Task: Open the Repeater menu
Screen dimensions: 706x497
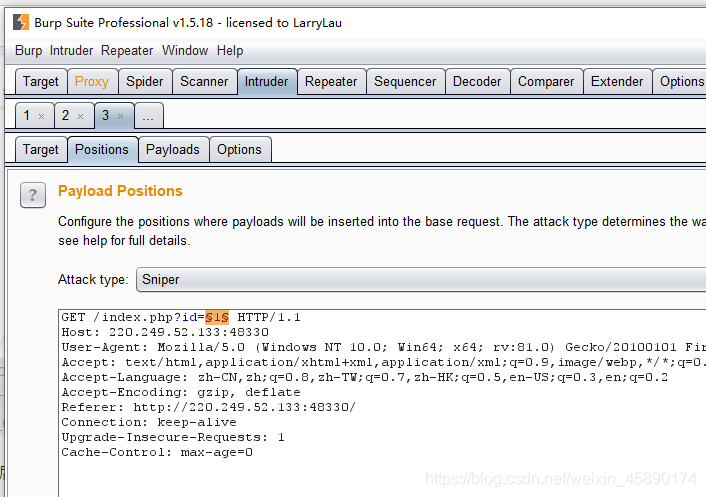Action: 127,50
